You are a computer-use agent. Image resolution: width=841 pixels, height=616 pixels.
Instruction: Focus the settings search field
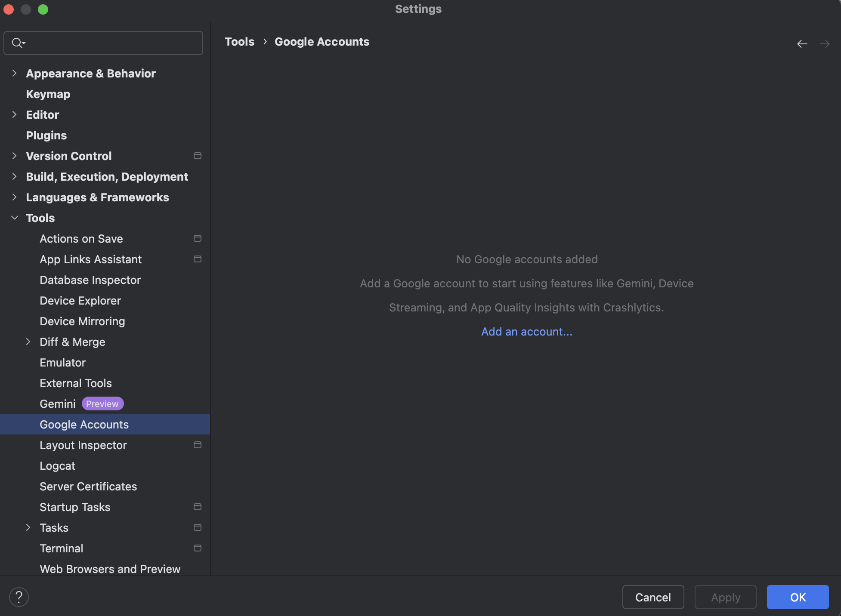point(112,43)
